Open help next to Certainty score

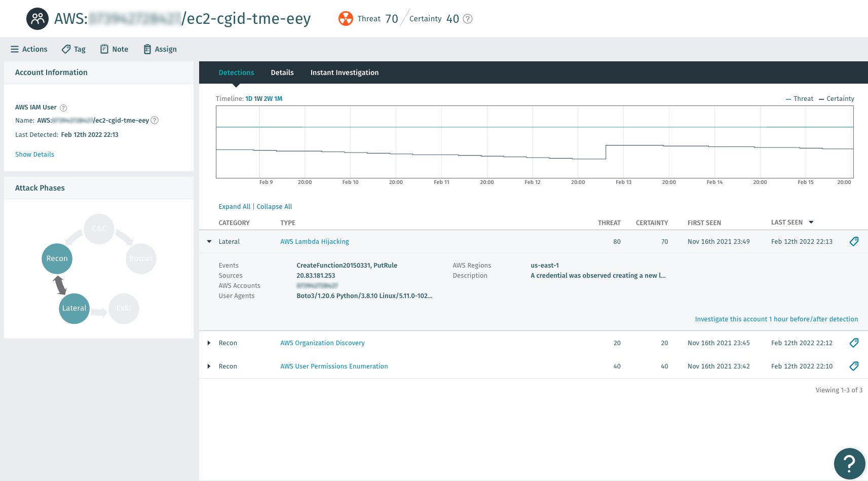[x=468, y=19]
